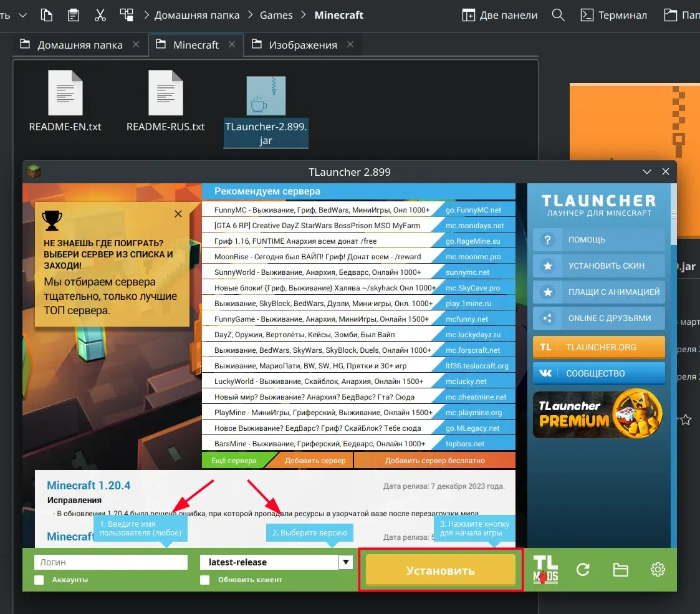The width and height of the screenshot is (700, 614).
Task: Select the README-EN.txt file
Action: tap(65, 101)
